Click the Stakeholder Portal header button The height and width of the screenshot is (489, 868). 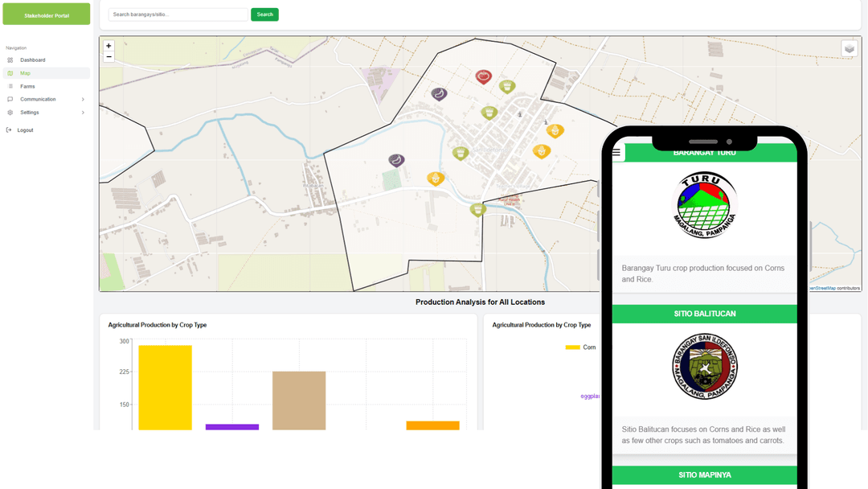(x=47, y=14)
